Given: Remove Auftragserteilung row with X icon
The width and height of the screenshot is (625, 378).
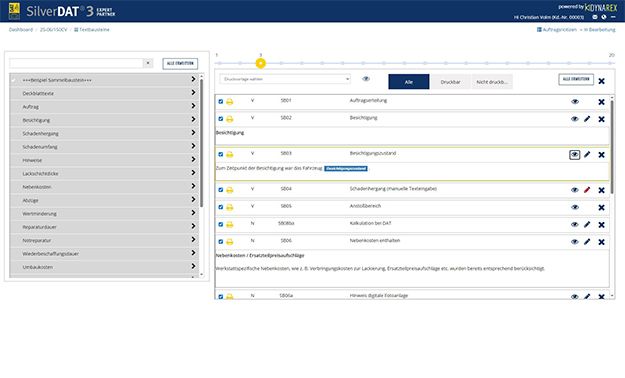Looking at the screenshot, I should (601, 102).
